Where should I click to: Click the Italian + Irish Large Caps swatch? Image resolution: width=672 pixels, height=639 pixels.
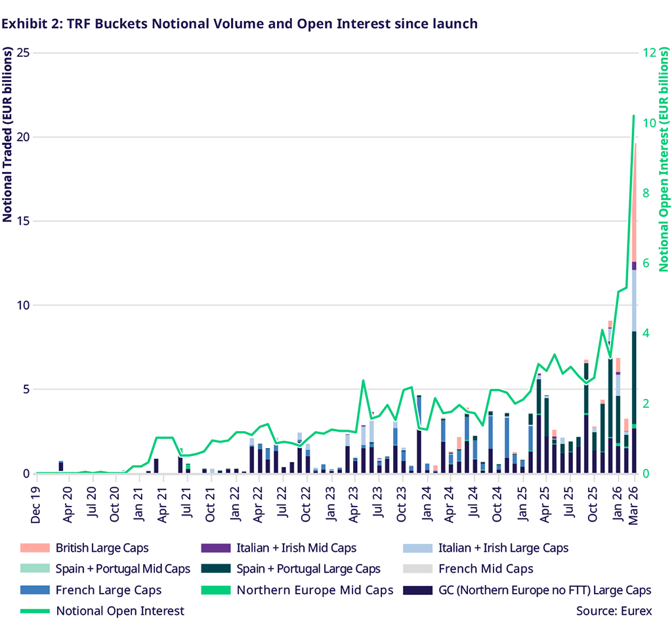[x=416, y=548]
